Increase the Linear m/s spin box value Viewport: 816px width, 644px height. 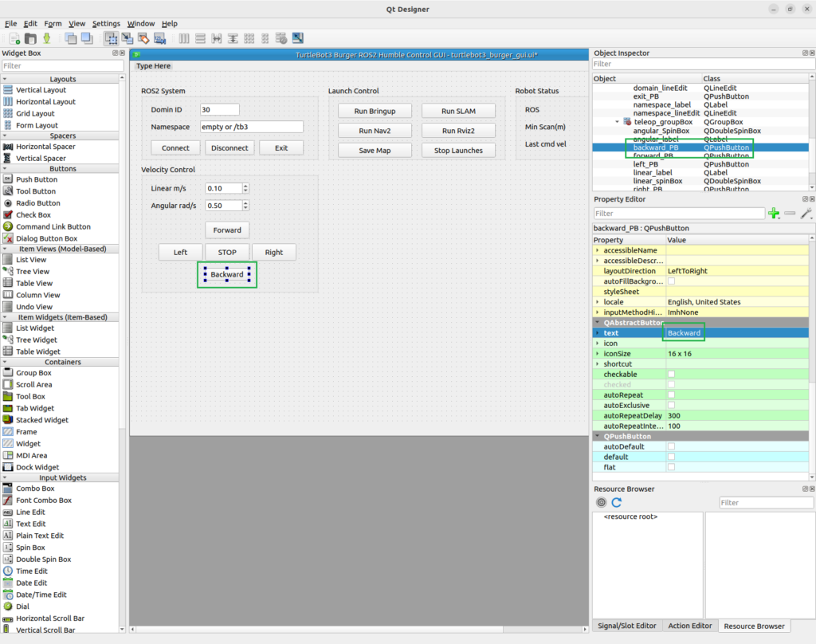pos(245,186)
